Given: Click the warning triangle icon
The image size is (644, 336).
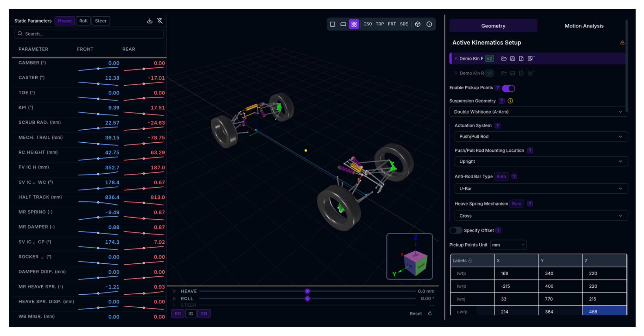Looking at the screenshot, I should point(622,43).
